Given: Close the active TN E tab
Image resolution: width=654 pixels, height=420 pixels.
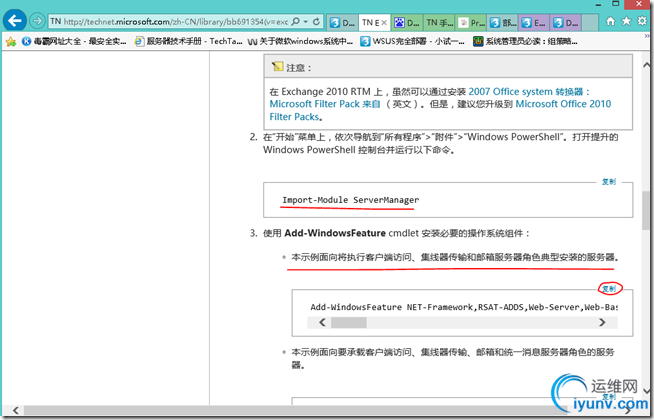Looking at the screenshot, I should 384,23.
